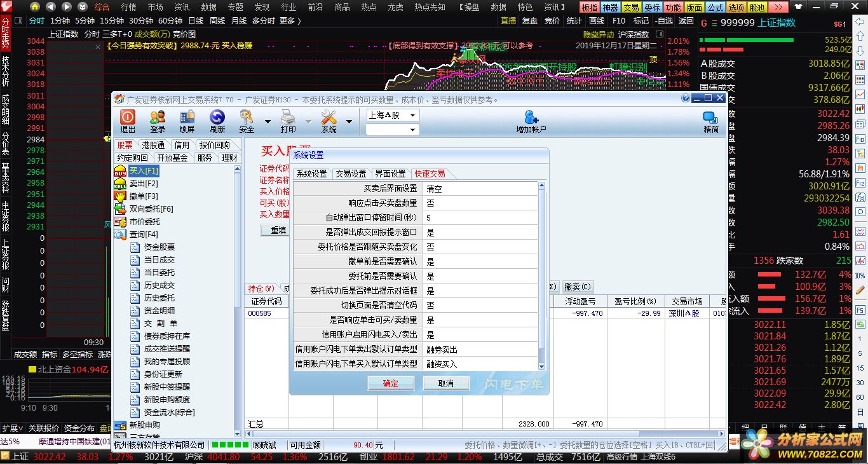
Task: Click the back arrow in top navigation
Action: coord(51,7)
